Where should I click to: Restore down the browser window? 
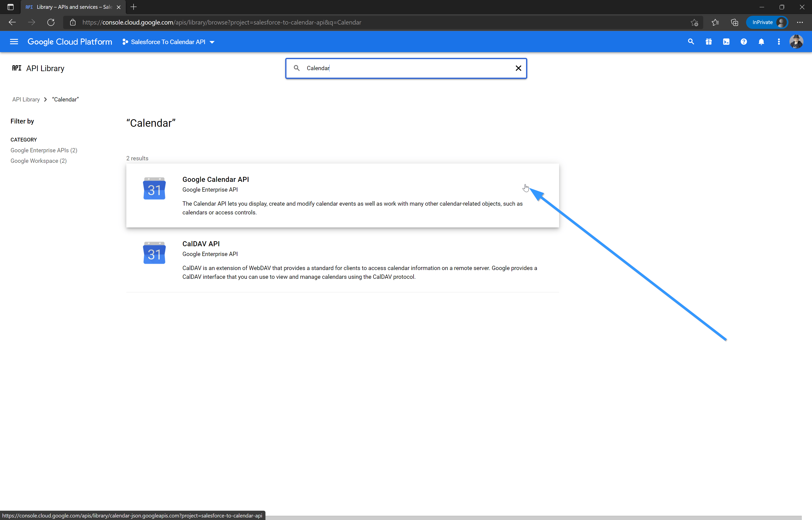(x=782, y=7)
